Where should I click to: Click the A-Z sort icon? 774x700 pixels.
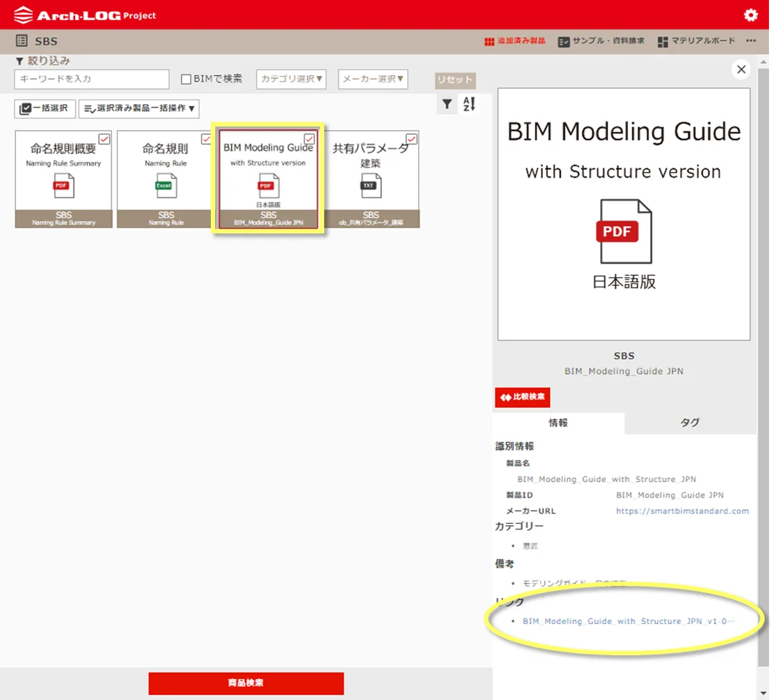pyautogui.click(x=469, y=104)
